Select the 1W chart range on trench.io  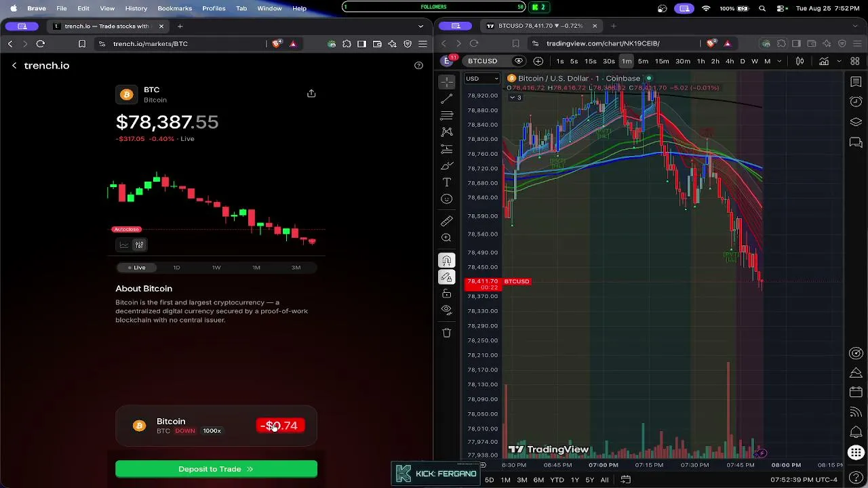coord(216,268)
